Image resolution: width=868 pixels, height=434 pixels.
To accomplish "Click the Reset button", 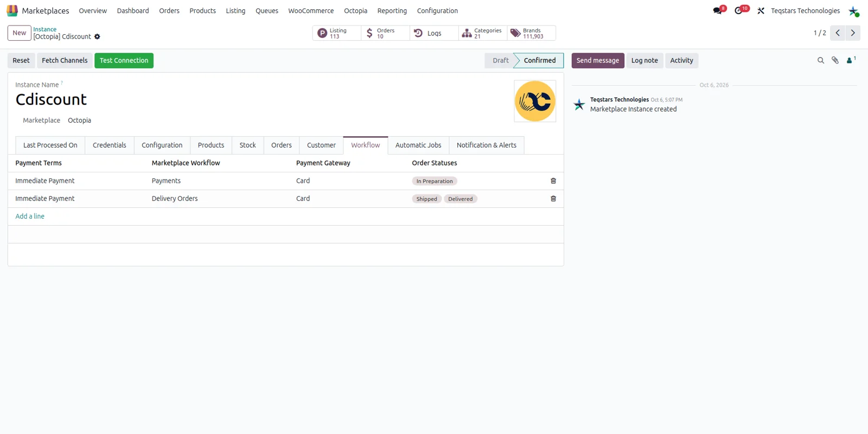I will pyautogui.click(x=21, y=61).
